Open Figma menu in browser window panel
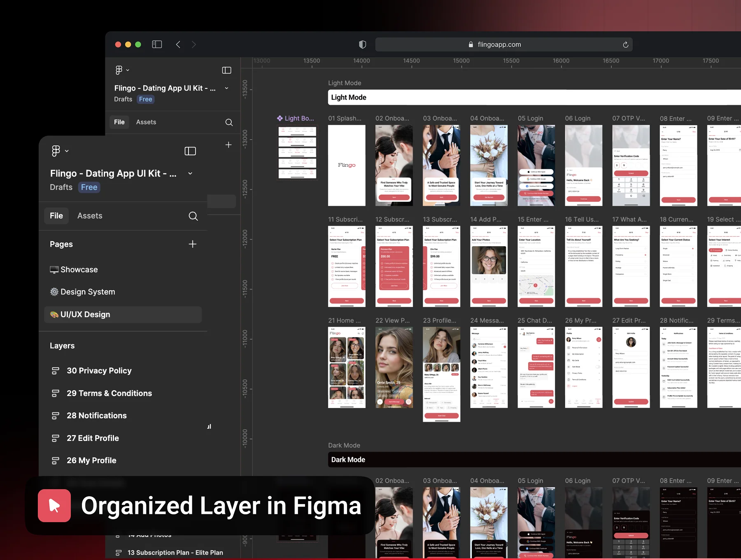The height and width of the screenshot is (560, 741). point(122,70)
